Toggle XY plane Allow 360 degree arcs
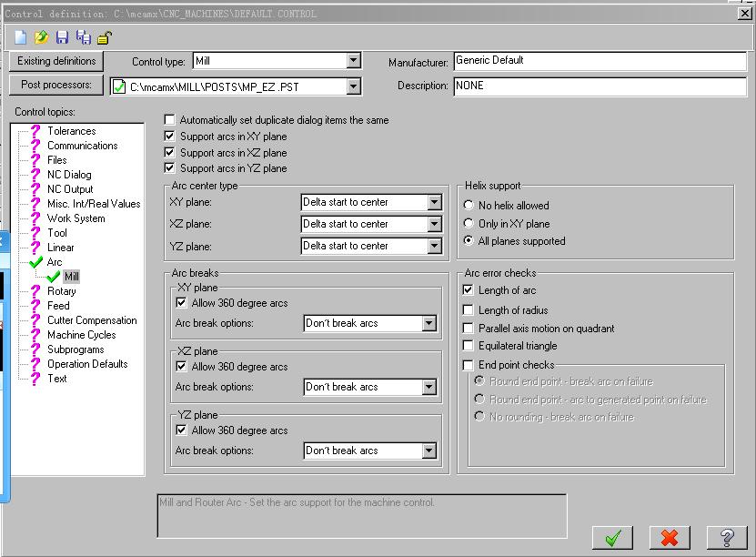 (x=181, y=303)
